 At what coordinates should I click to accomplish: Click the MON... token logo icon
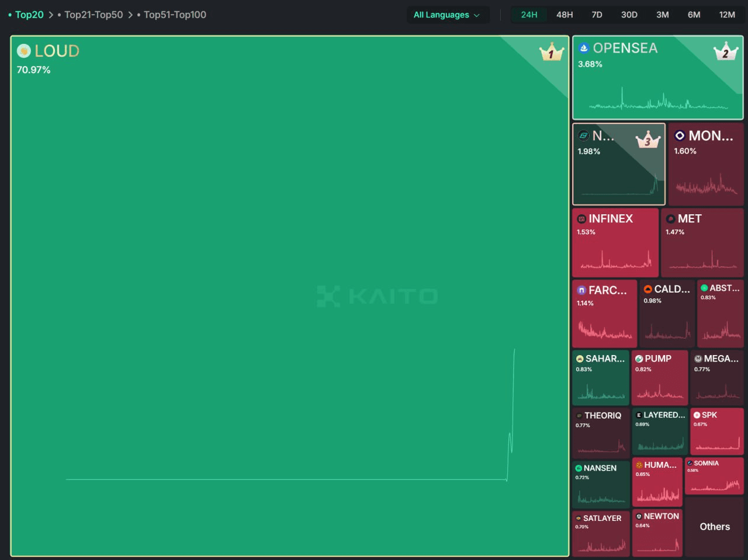click(x=680, y=135)
